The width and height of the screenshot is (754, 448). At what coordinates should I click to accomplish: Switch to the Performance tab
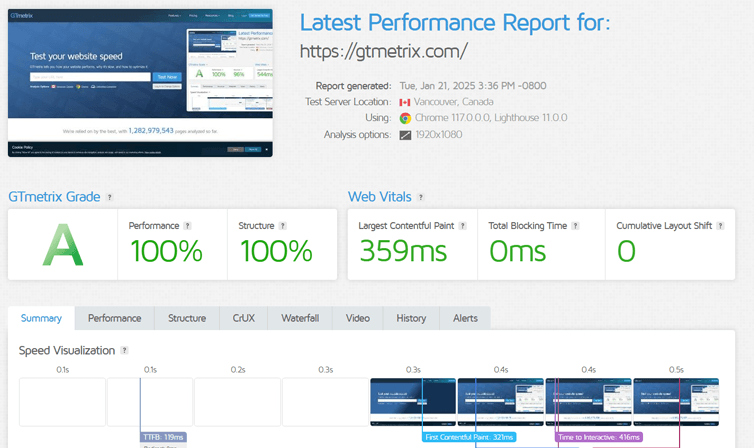(114, 318)
